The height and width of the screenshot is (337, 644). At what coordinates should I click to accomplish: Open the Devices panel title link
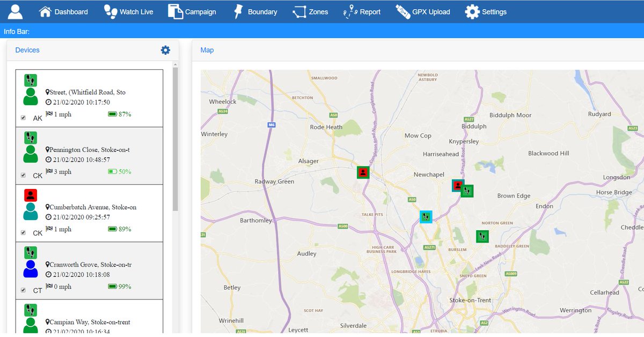(x=27, y=50)
